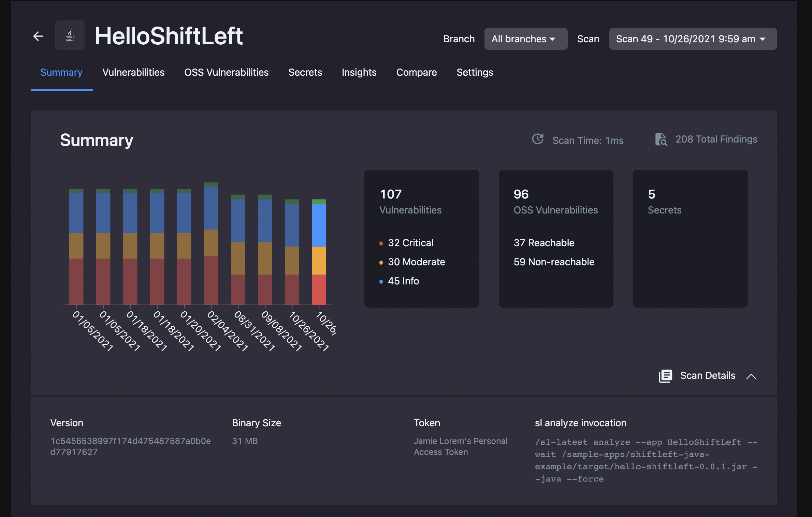Click the Scan Details list icon

(x=665, y=376)
